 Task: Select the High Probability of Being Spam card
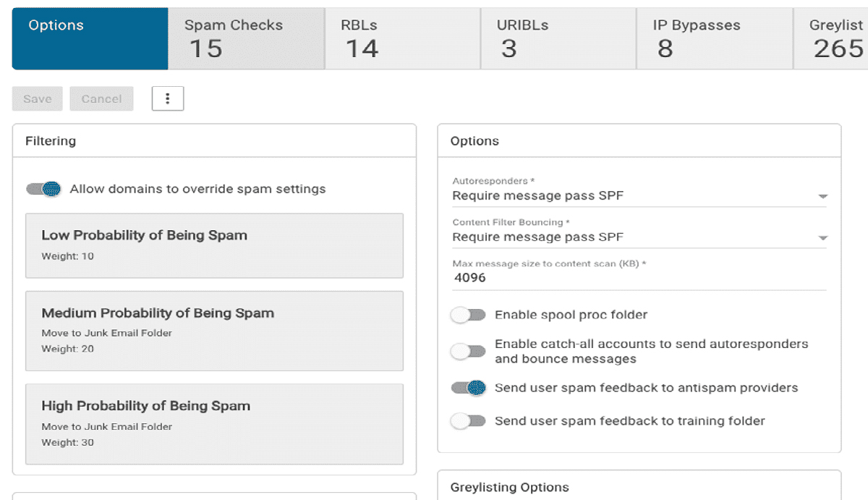click(214, 423)
